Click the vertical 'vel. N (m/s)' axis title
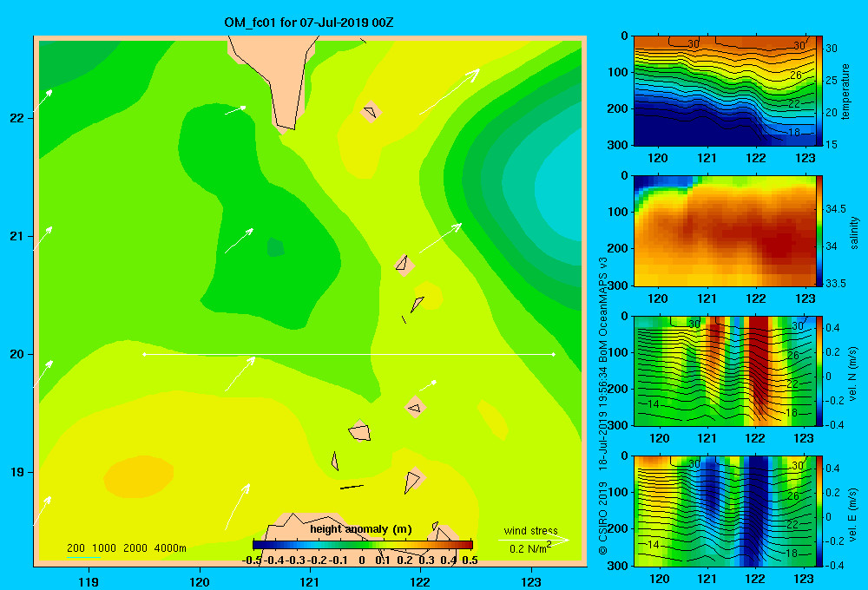 (853, 374)
